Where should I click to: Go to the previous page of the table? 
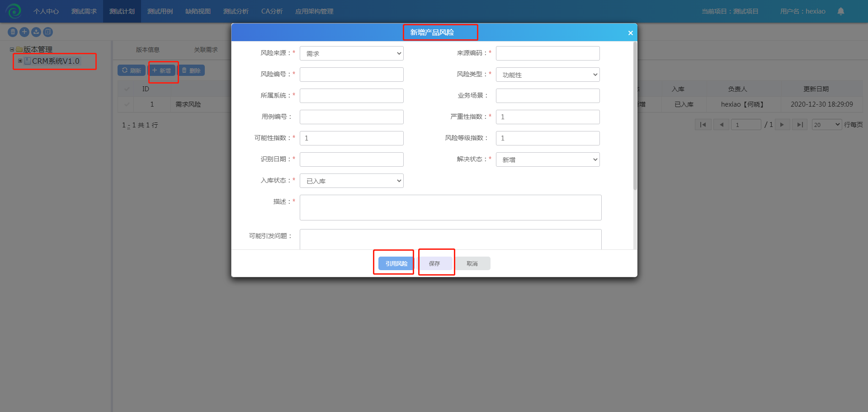(721, 125)
